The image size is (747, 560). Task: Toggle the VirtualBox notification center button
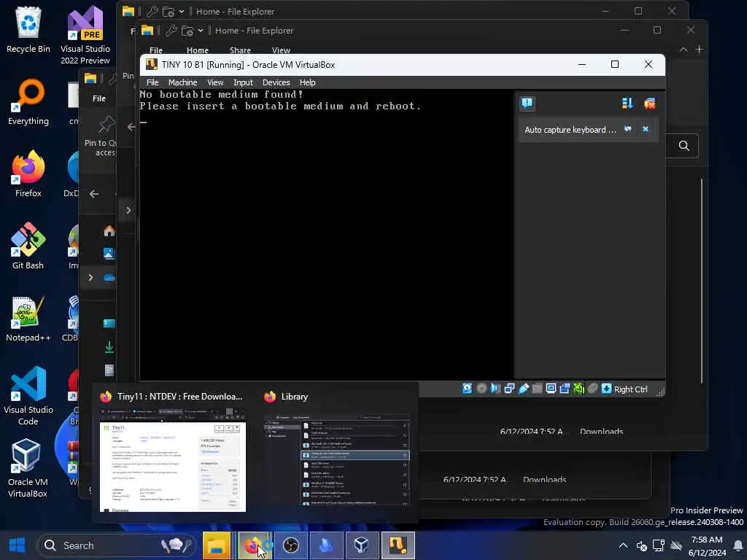point(527,104)
